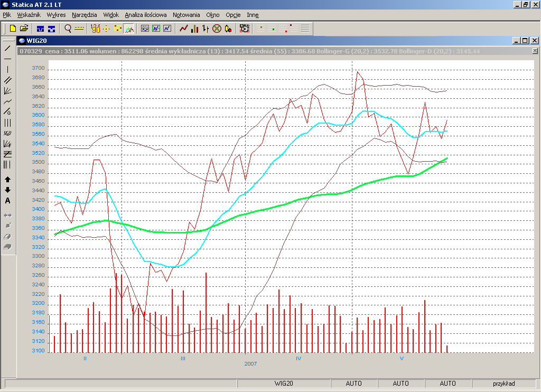Viewport: 541px width, 392px height.
Task: Click the przykład status bar field
Action: [x=503, y=384]
